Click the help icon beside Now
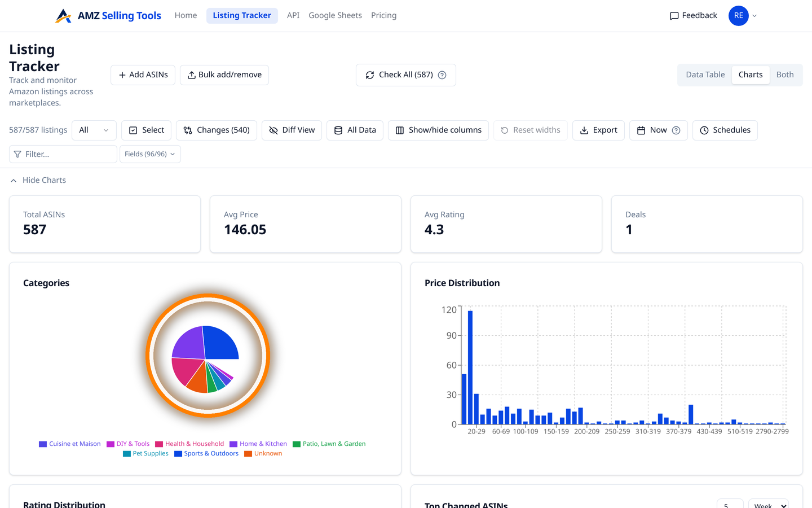Screen dimensions: 812x508 tap(676, 130)
